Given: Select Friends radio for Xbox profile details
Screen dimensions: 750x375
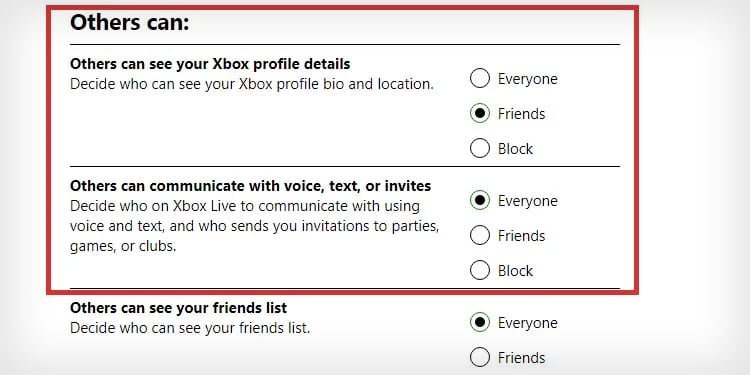Looking at the screenshot, I should tap(480, 113).
